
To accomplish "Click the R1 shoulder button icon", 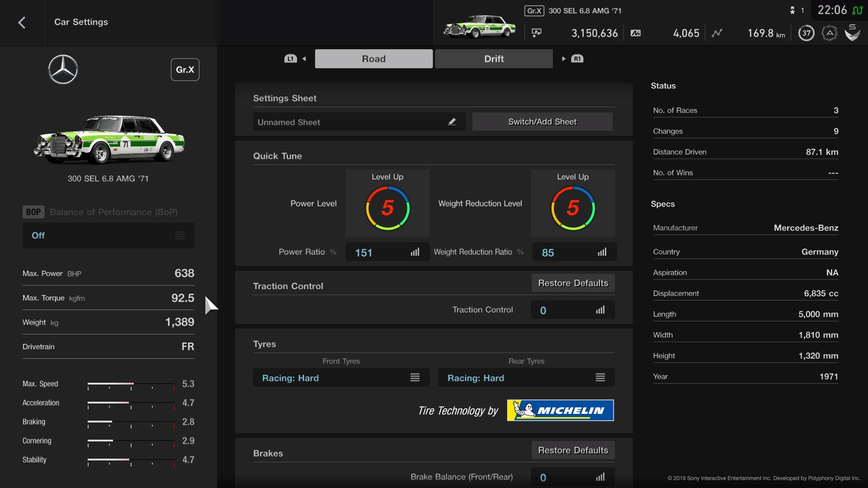I will coord(577,59).
